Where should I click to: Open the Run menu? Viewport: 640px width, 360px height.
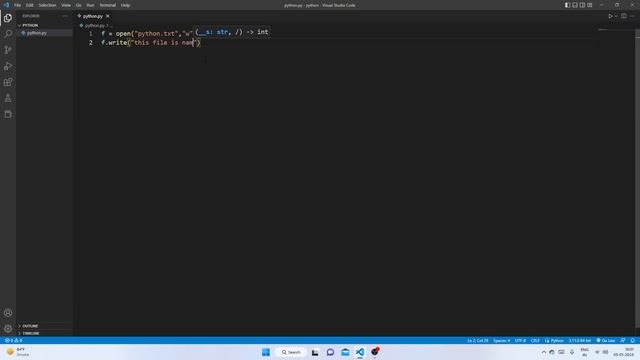pos(90,5)
